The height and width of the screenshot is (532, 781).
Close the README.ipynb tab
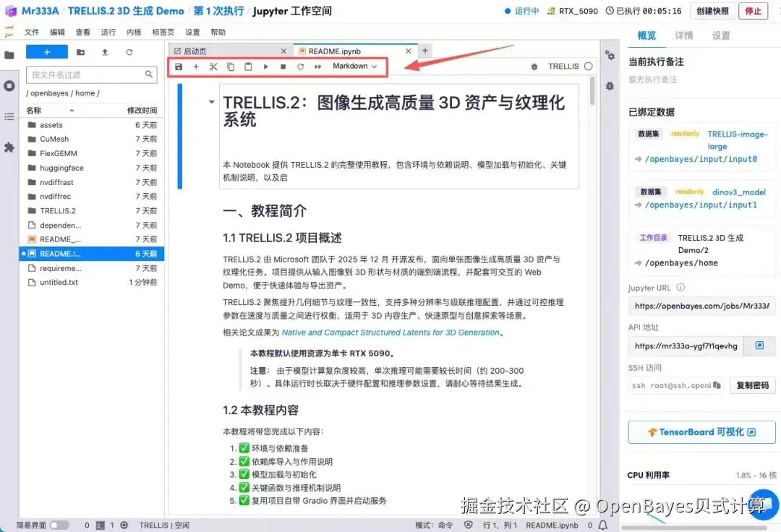409,51
